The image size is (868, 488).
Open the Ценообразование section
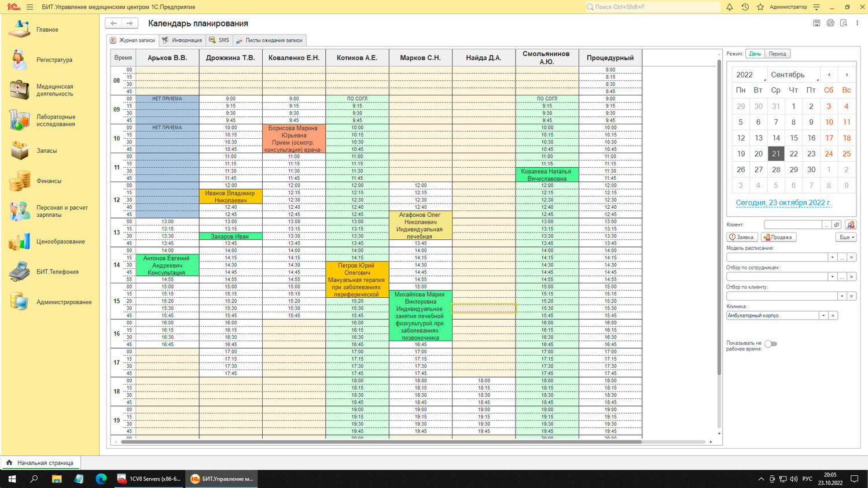pos(61,242)
